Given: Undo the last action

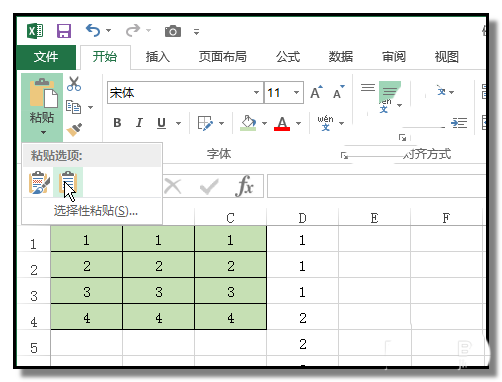Looking at the screenshot, I should click(93, 31).
